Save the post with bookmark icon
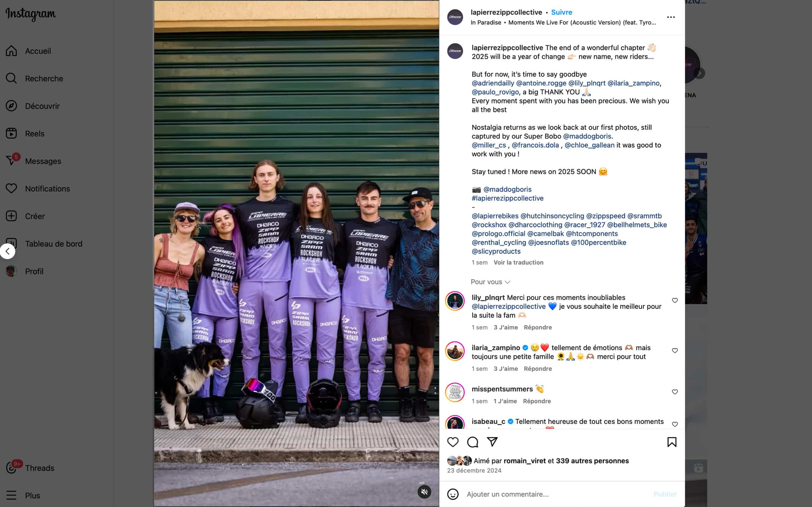The image size is (812, 507). click(672, 442)
